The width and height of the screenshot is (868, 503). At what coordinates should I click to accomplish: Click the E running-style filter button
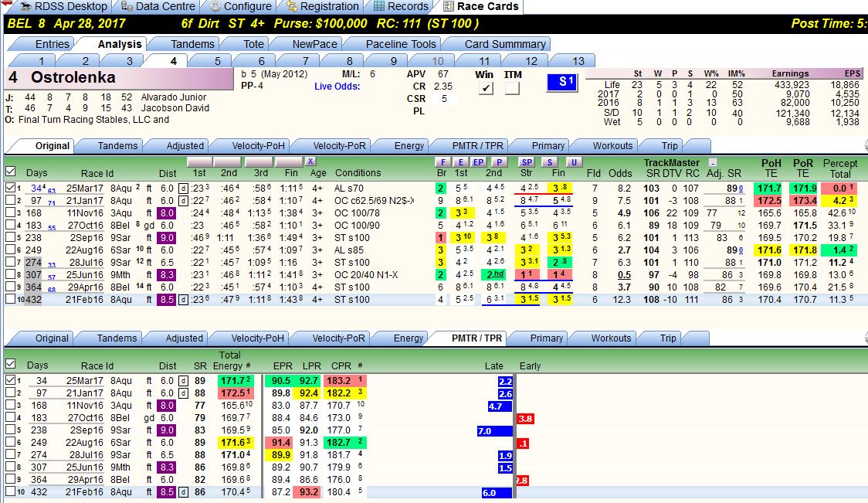click(x=460, y=161)
